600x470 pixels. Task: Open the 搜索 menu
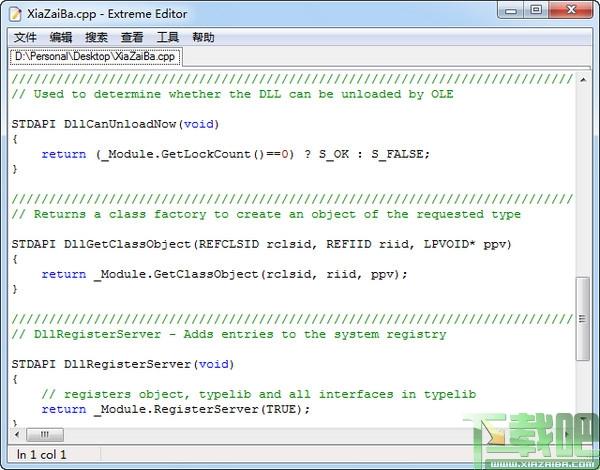[96, 37]
